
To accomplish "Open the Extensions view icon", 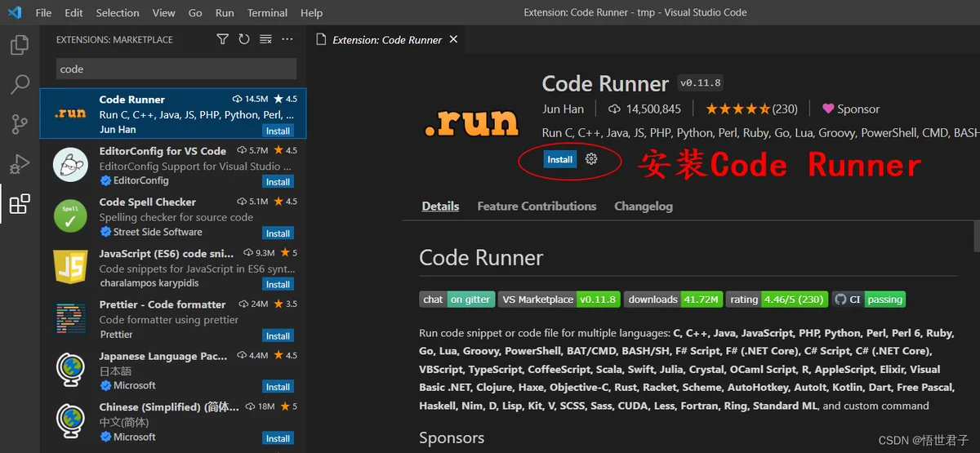I will tap(20, 204).
